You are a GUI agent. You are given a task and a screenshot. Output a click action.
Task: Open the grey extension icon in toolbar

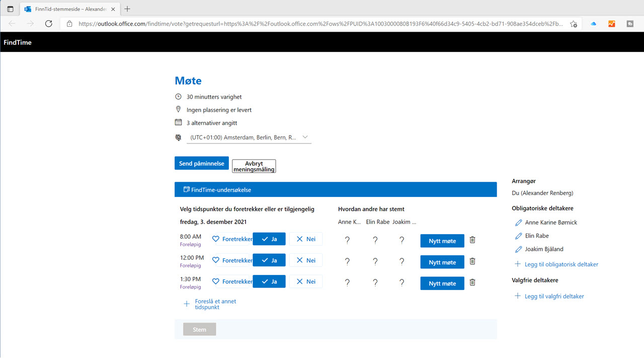630,24
